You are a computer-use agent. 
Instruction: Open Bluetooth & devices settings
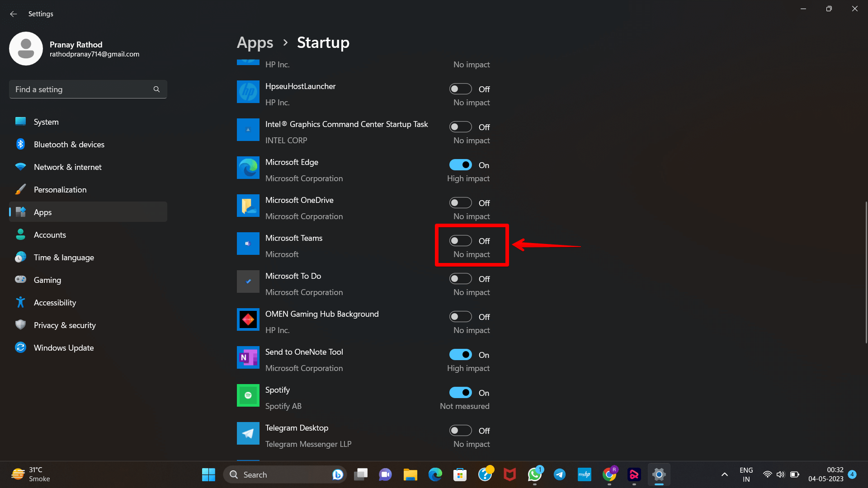(x=88, y=144)
